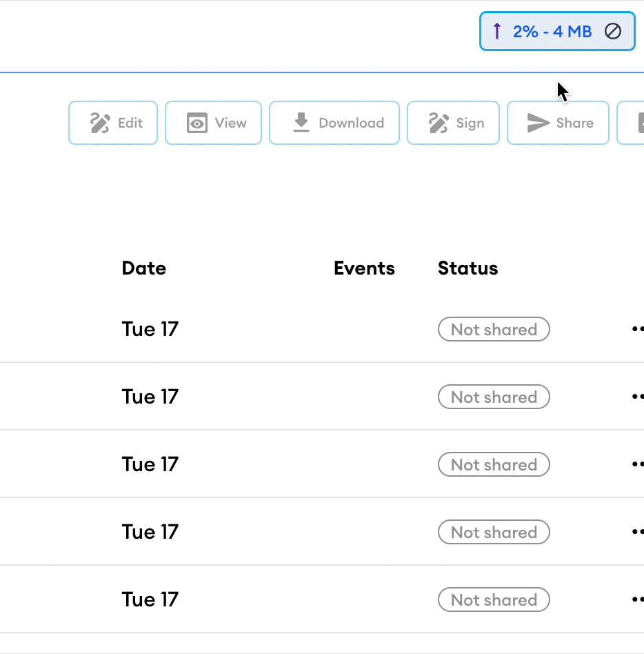
Task: Click the Sign button
Action: tap(453, 123)
